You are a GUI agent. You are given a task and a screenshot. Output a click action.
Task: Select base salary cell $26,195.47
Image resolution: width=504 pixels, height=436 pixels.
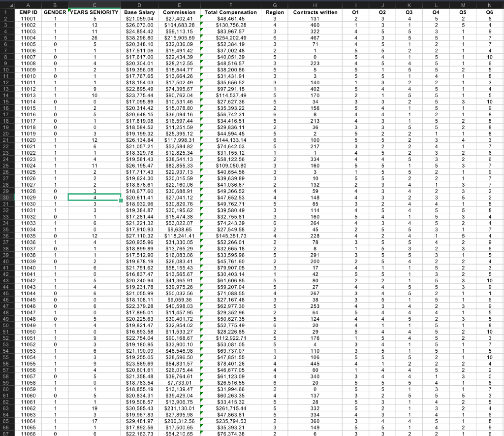coord(139,166)
